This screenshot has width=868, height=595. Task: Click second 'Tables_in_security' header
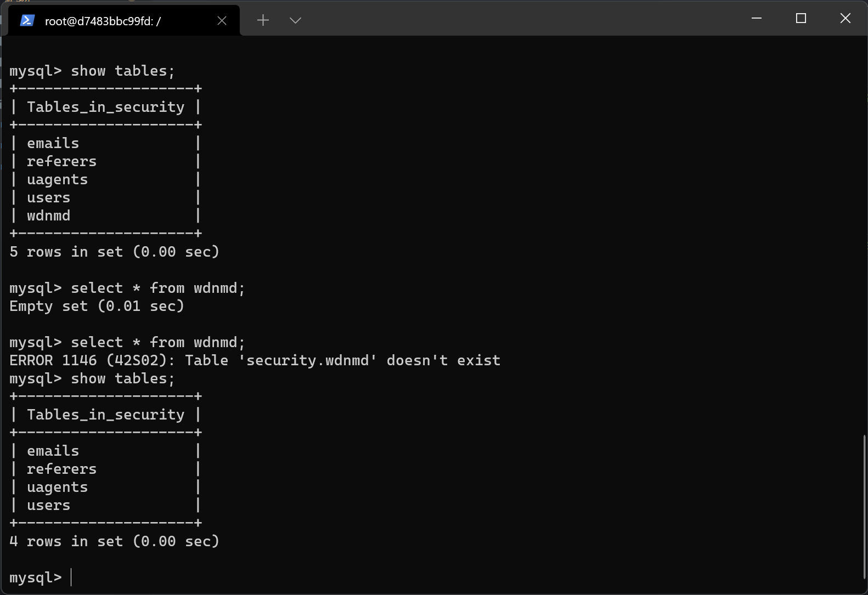[106, 415]
